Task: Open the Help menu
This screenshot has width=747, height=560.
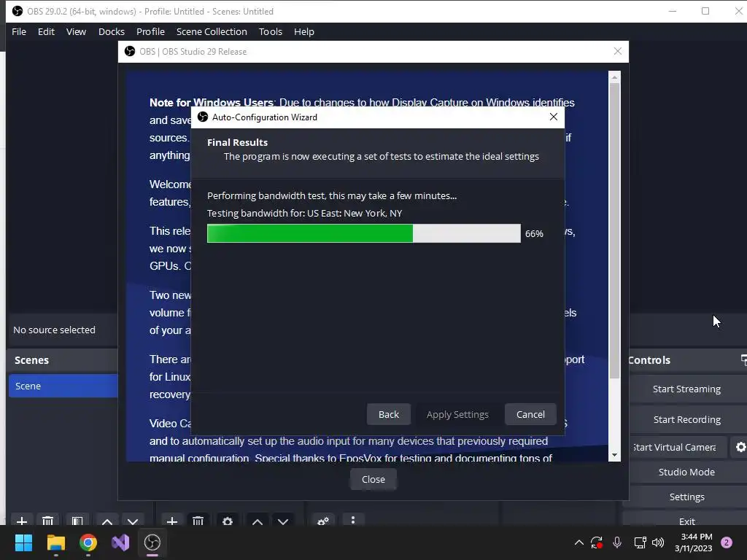Action: pyautogui.click(x=304, y=31)
